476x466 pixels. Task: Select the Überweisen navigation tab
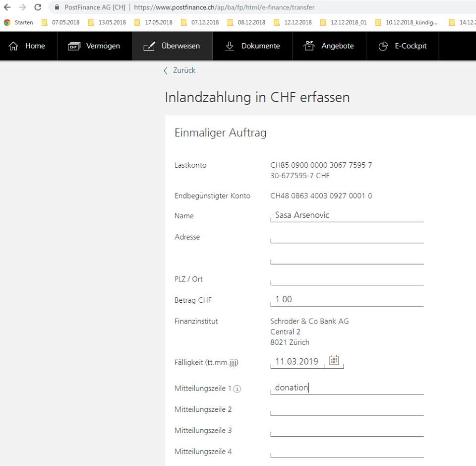click(172, 46)
